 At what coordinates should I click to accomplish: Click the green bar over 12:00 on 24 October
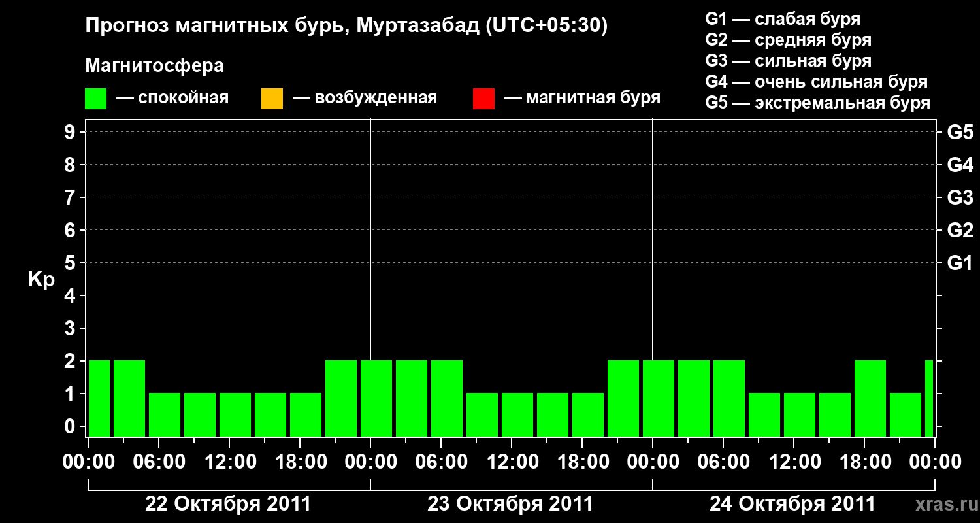click(x=800, y=414)
